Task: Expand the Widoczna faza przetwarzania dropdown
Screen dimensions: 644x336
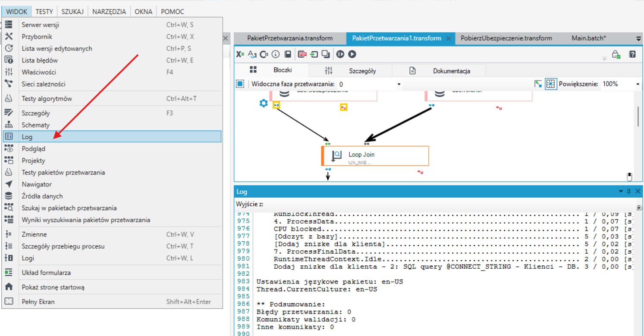Action: click(399, 84)
